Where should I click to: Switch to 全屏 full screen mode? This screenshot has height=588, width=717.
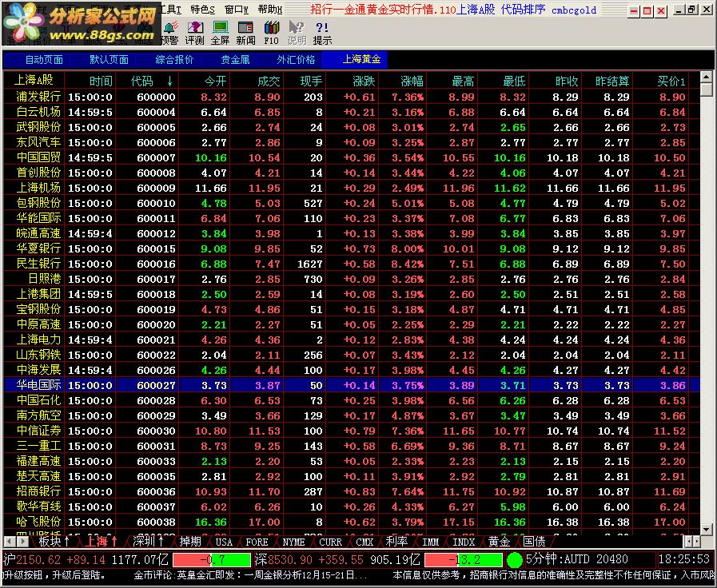(x=220, y=33)
